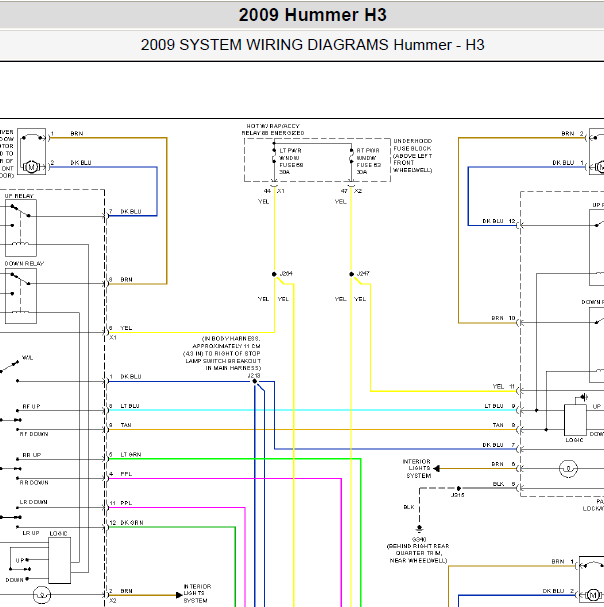Click the X2 connector label under pin 47
The width and height of the screenshot is (604, 607).
358,191
